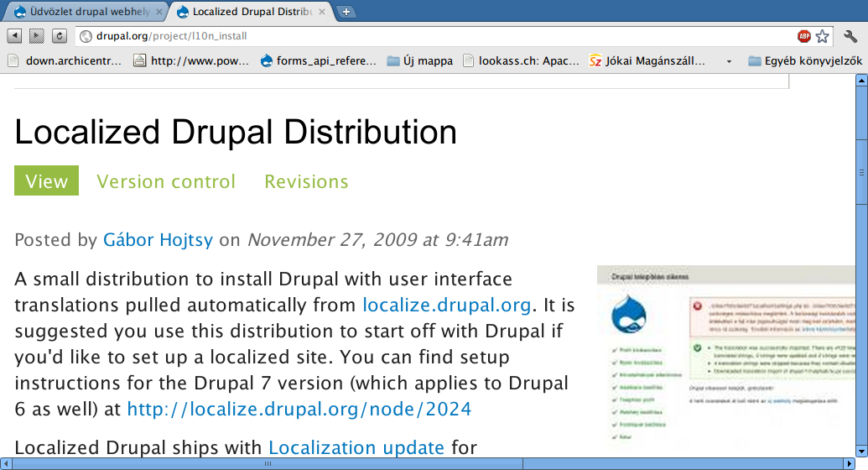The height and width of the screenshot is (470, 868).
Task: Close the Üdvözlet drupal webhely tab
Action: (x=159, y=12)
